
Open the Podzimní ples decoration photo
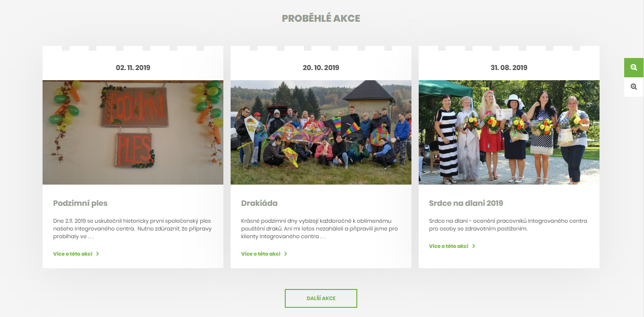click(x=133, y=132)
